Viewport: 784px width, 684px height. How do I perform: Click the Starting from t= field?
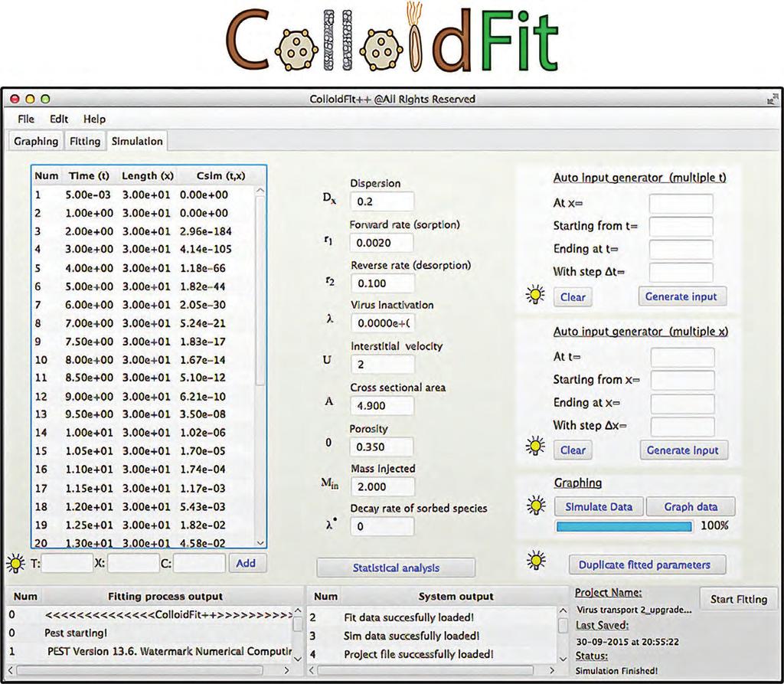681,226
